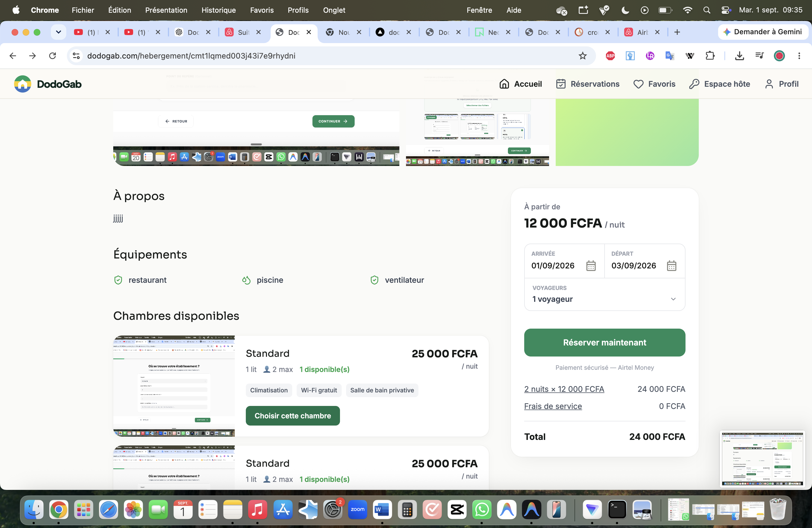This screenshot has width=812, height=528.
Task: Open the Présentation menu
Action: click(166, 10)
